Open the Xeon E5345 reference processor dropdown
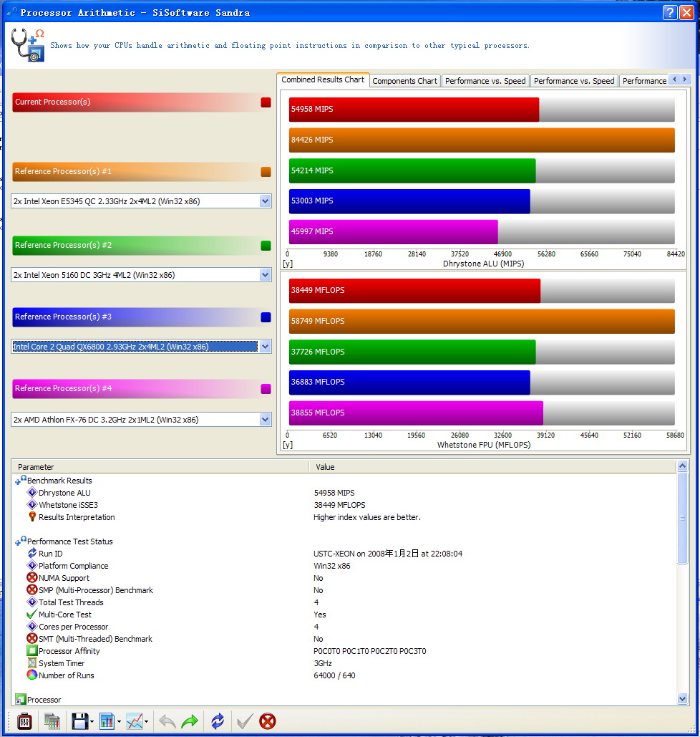The image size is (700, 737). coord(266,201)
